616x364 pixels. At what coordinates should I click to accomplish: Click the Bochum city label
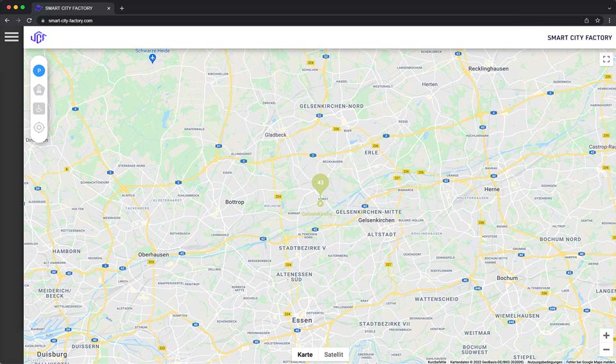pos(507,277)
